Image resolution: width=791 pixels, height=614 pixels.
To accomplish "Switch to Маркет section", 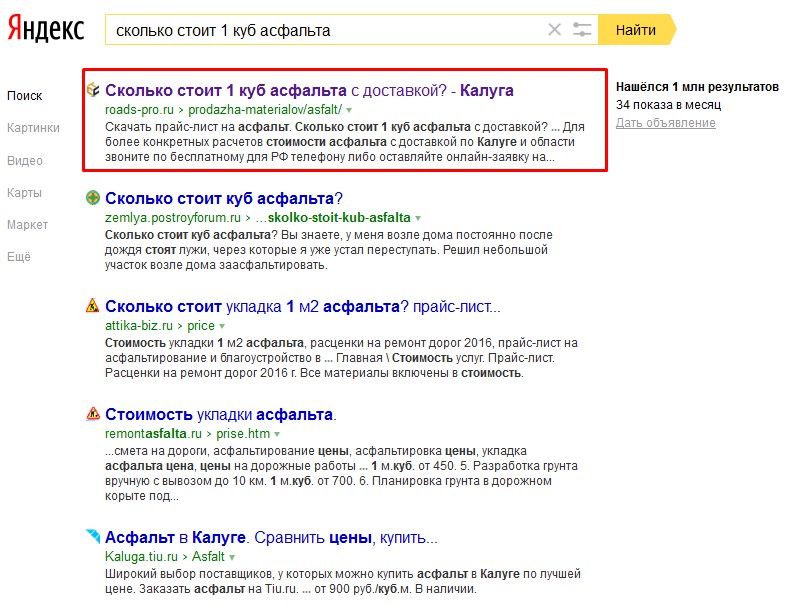I will coord(27,225).
